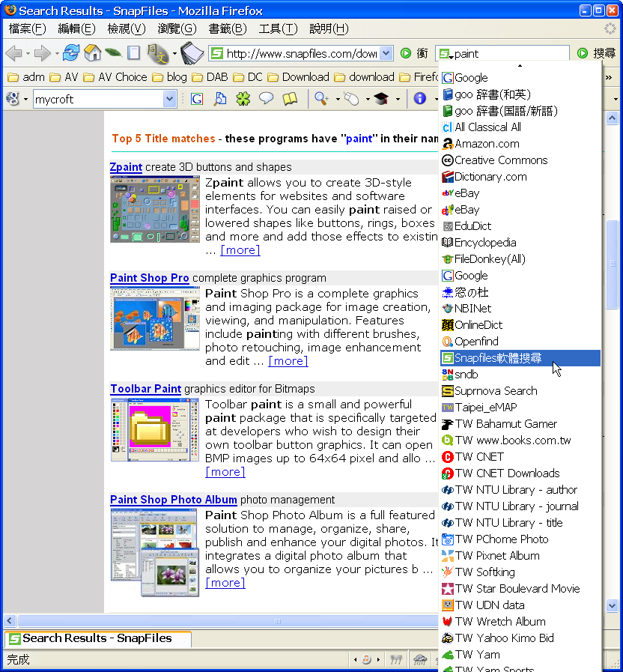This screenshot has height=672, width=623.
Task: Choose TW CNET Downloads search engine
Action: (507, 473)
